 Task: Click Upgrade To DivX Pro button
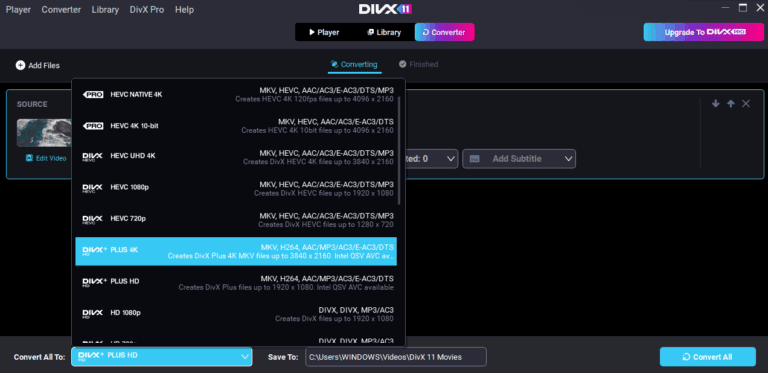click(x=703, y=32)
